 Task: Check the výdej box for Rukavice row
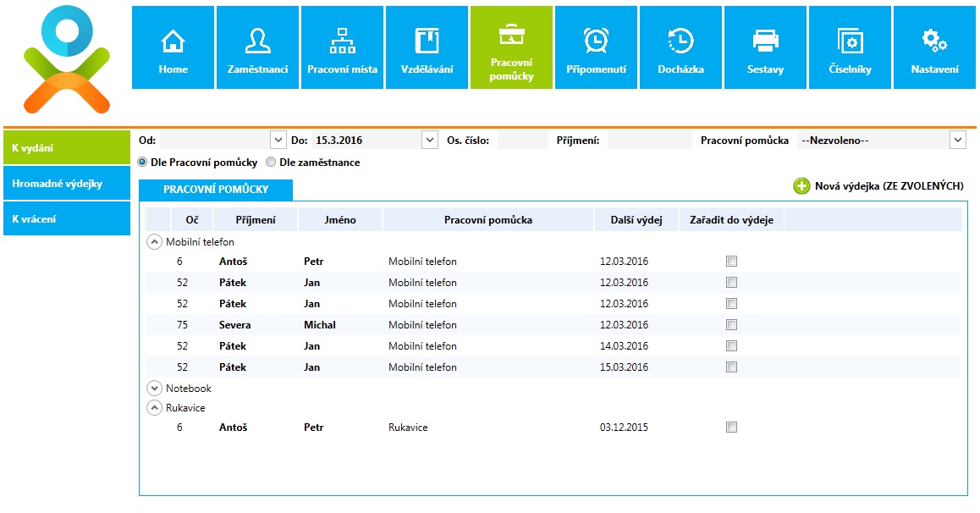(x=731, y=427)
